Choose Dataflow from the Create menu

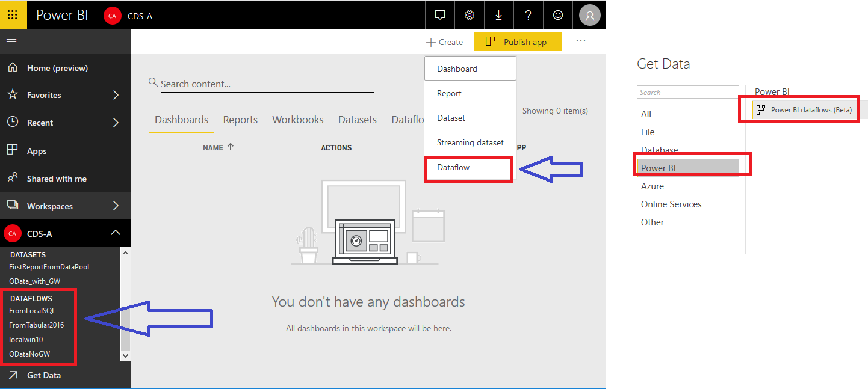pos(453,168)
